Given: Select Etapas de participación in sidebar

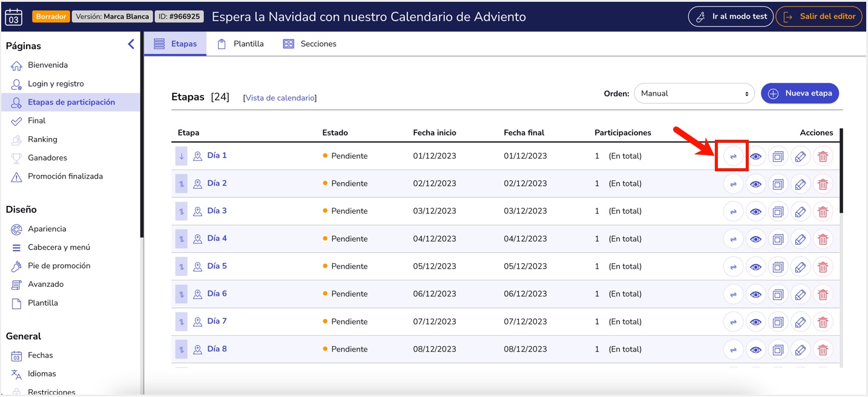Looking at the screenshot, I should (70, 102).
